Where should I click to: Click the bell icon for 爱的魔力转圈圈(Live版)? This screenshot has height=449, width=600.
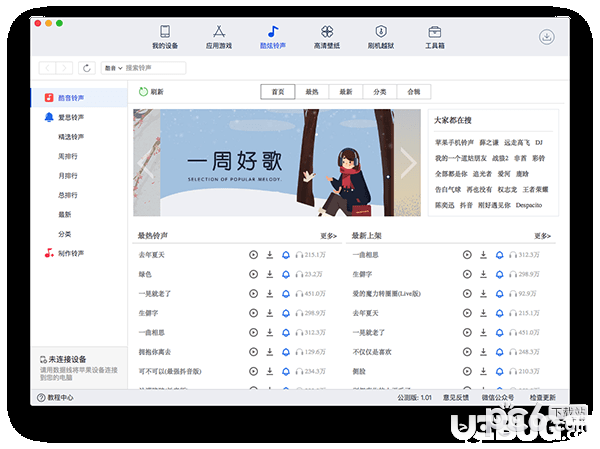[x=500, y=294]
